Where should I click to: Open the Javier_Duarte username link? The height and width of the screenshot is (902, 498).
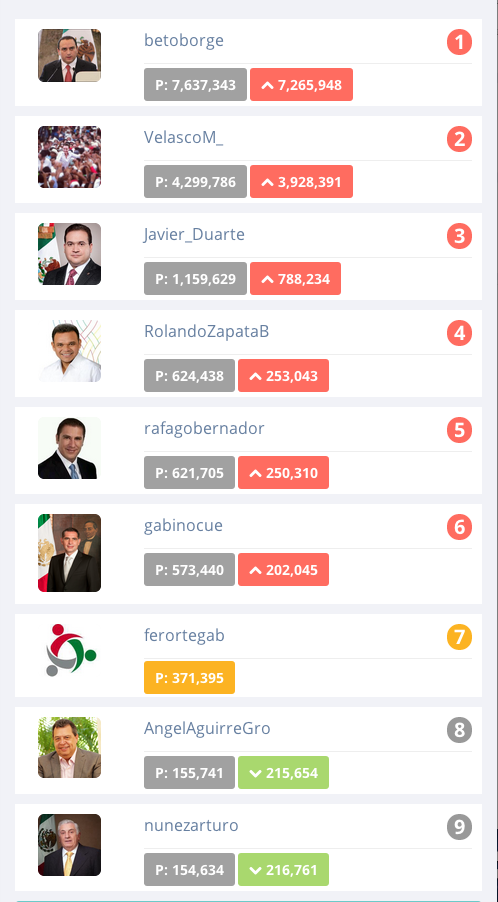coord(194,235)
